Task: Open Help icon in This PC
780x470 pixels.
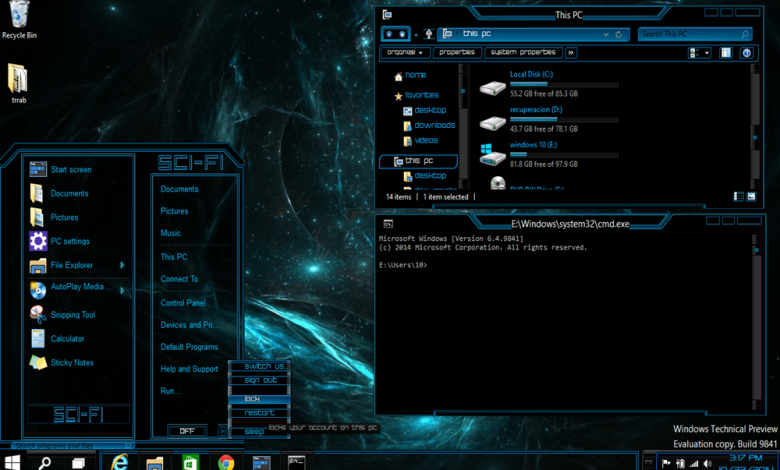Action: (746, 53)
